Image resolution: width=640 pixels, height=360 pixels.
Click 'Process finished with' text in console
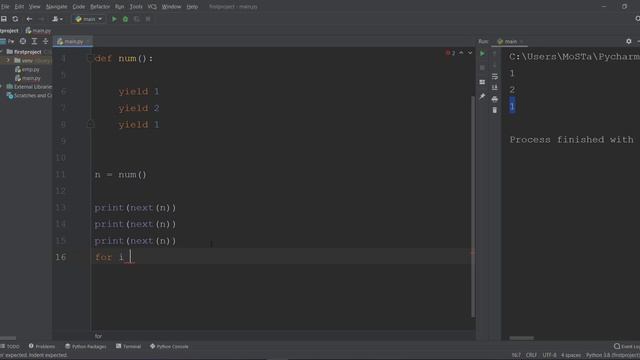click(571, 140)
